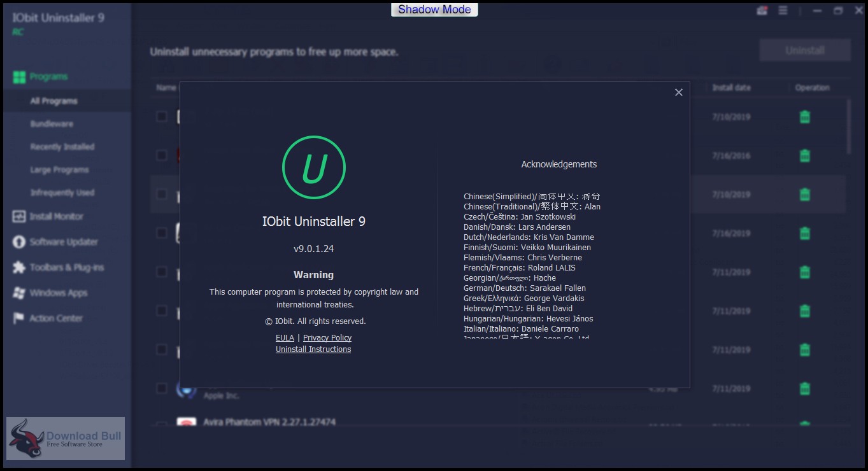This screenshot has height=471, width=868.
Task: Click the 'IObit Uninstaller 9' title in About dialog
Action: pyautogui.click(x=314, y=222)
